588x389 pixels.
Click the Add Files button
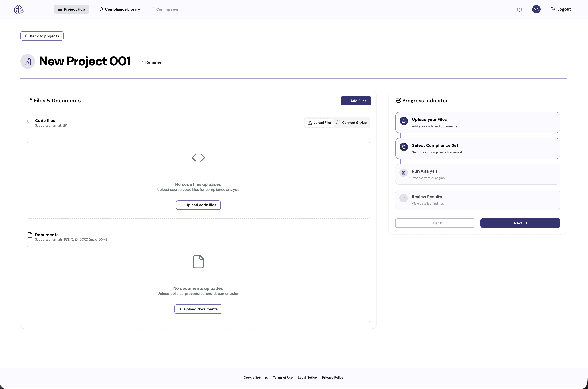(x=356, y=101)
